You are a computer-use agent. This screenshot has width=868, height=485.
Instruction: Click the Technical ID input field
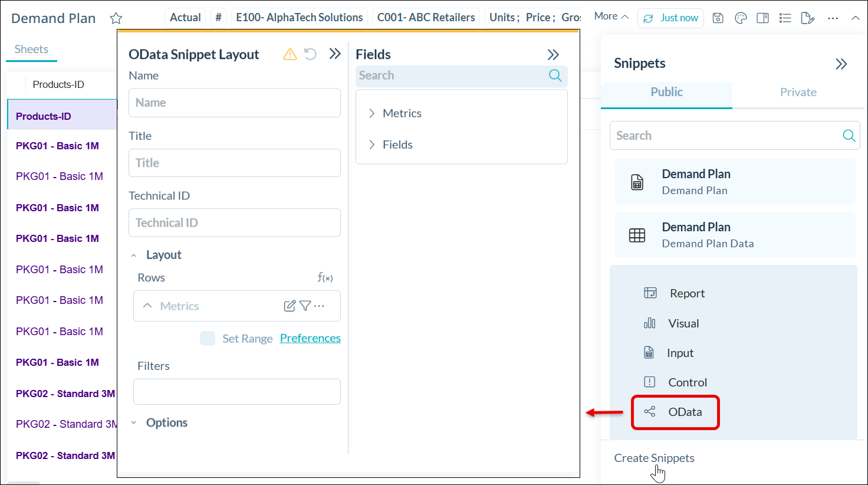coord(235,222)
